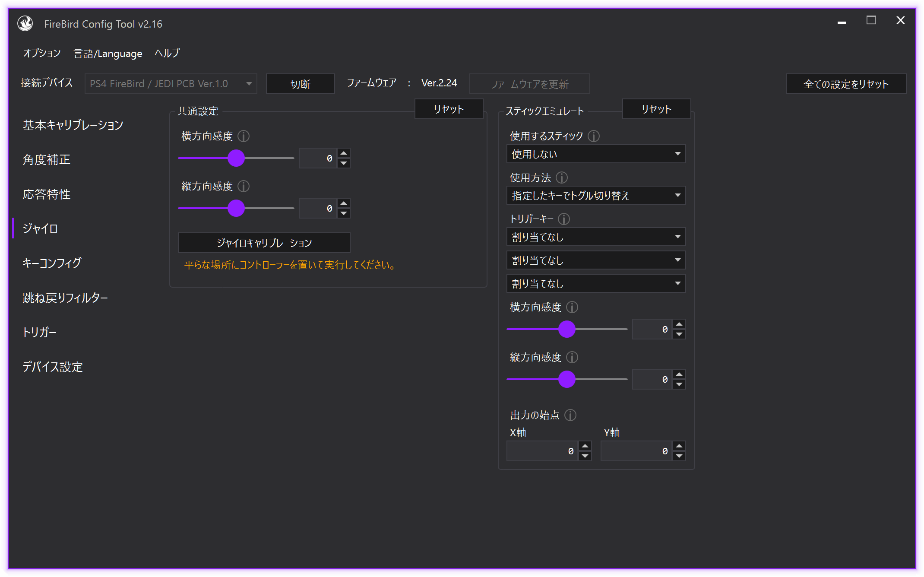Open the 使用するスティック dropdown
Image resolution: width=924 pixels, height=577 pixels.
tap(596, 154)
